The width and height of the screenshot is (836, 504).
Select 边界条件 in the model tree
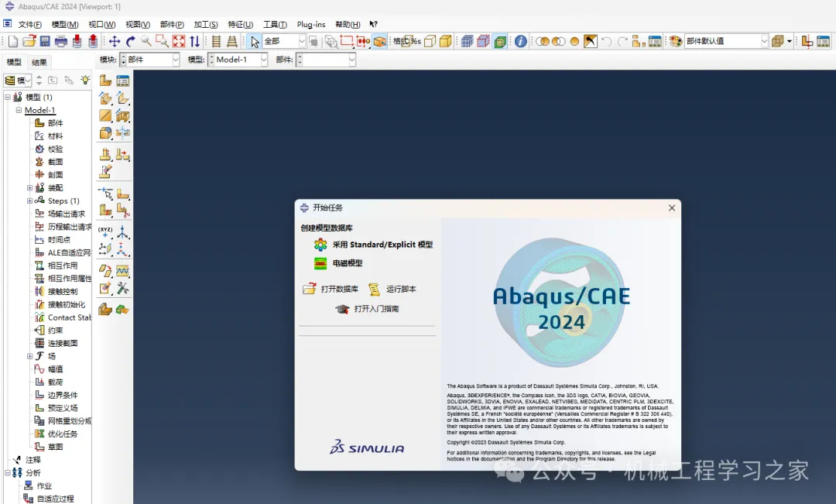click(x=63, y=395)
